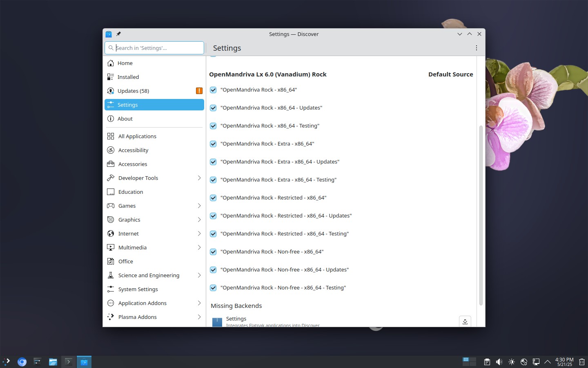
Task: Open the kebab menu beside Settings header
Action: click(x=476, y=48)
